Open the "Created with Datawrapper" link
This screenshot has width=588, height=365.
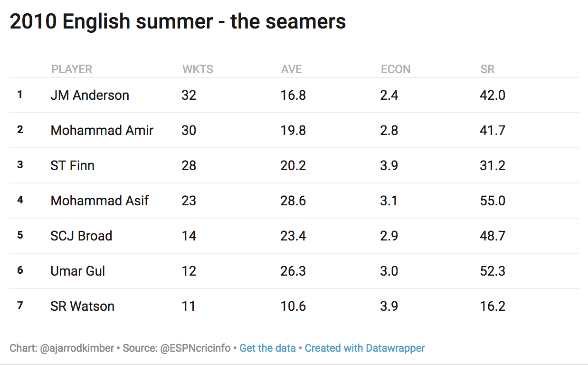pyautogui.click(x=365, y=348)
